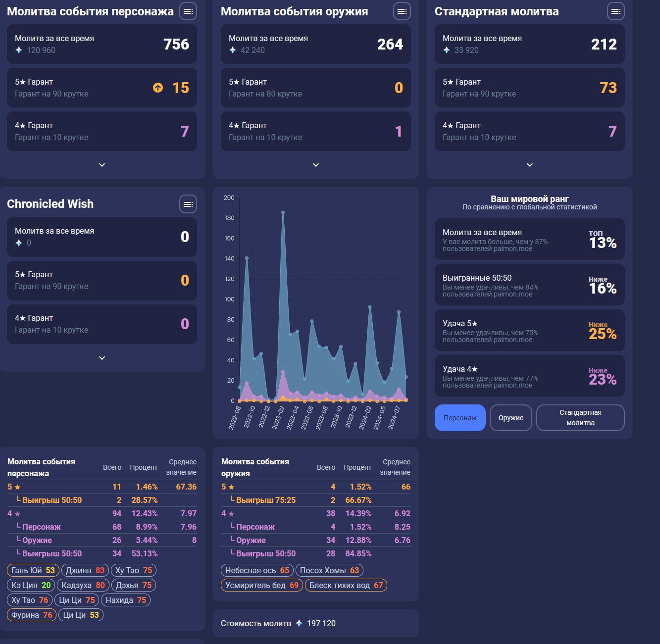The height and width of the screenshot is (644, 660).
Task: Click the primogem icon beside wish cost 197 120
Action: tap(299, 623)
